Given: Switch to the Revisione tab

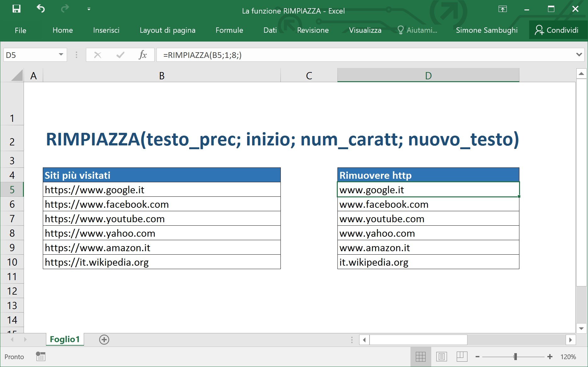Looking at the screenshot, I should 313,30.
